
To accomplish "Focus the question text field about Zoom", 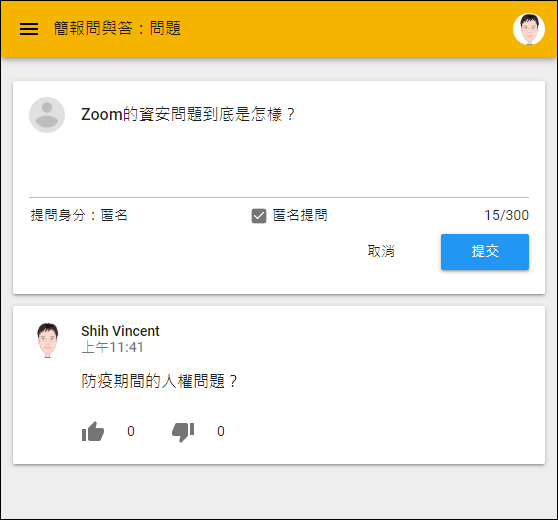I will [x=305, y=146].
